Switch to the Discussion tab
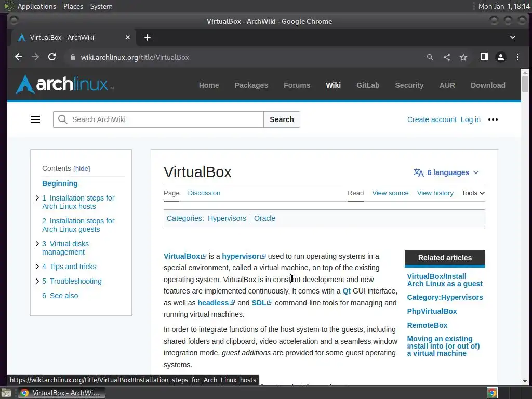 click(x=204, y=193)
